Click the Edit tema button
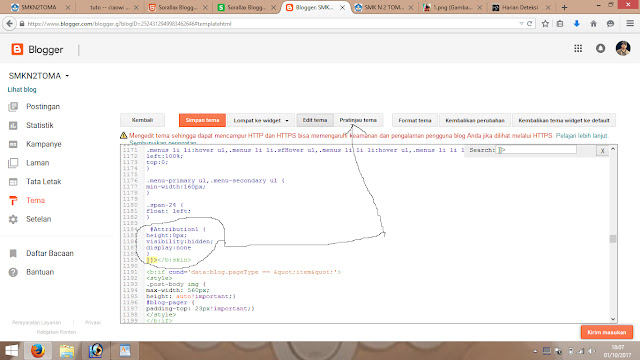The image size is (640, 360). pyautogui.click(x=315, y=120)
